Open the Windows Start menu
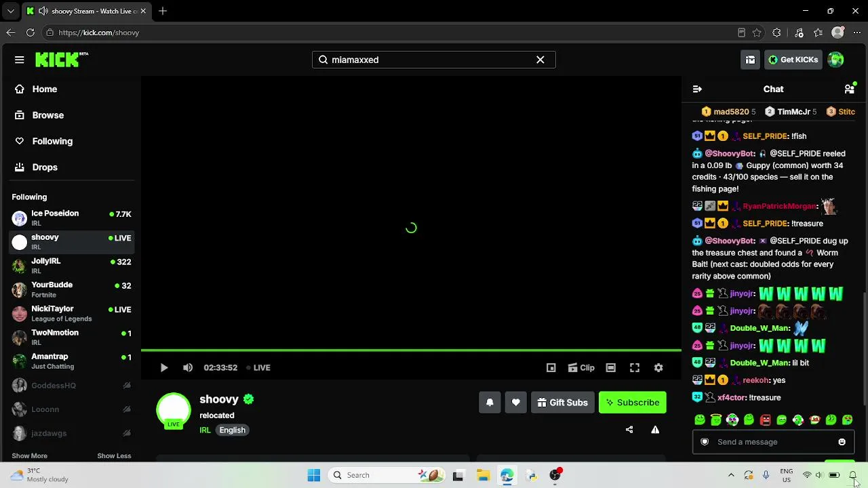This screenshot has width=868, height=488. coord(314,475)
